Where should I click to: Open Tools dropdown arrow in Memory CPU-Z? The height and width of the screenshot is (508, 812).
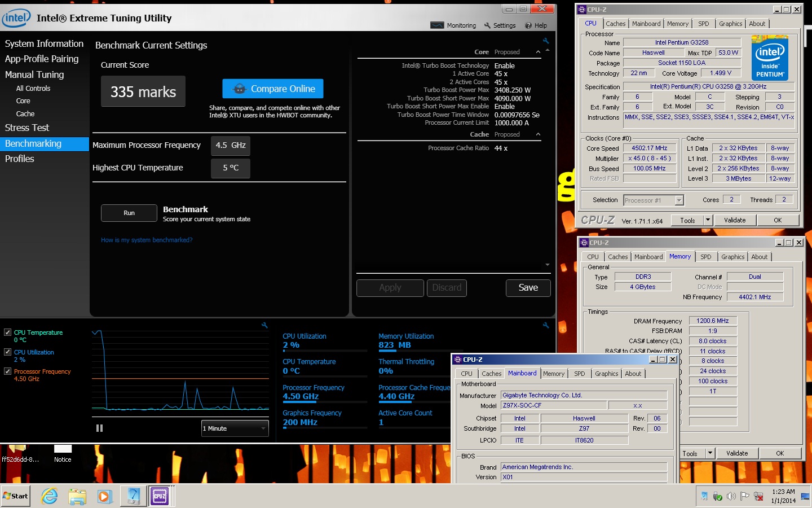[710, 453]
